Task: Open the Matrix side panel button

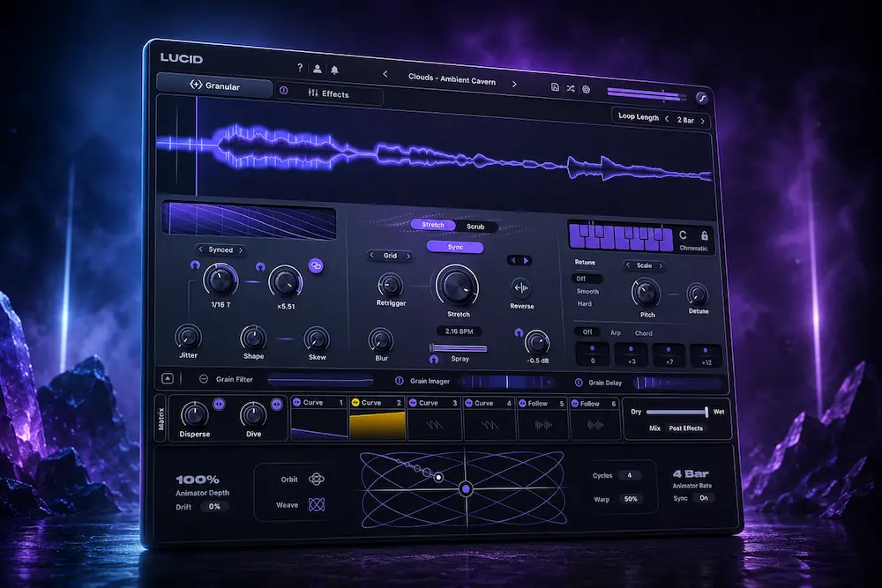Action: pos(161,419)
